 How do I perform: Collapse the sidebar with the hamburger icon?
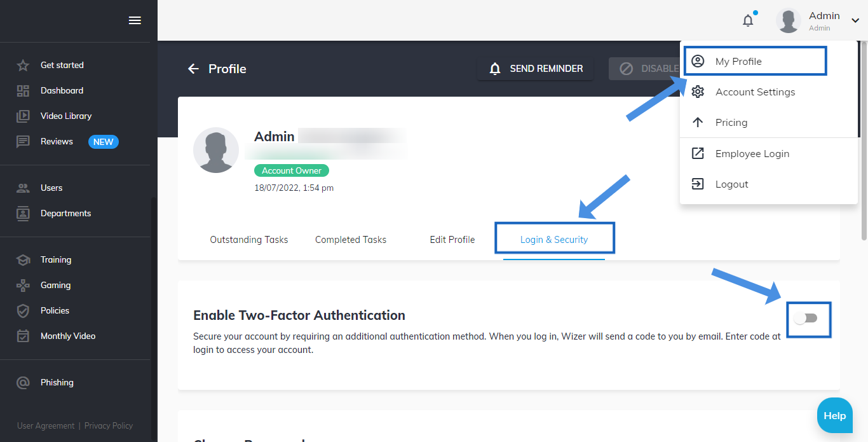135,20
